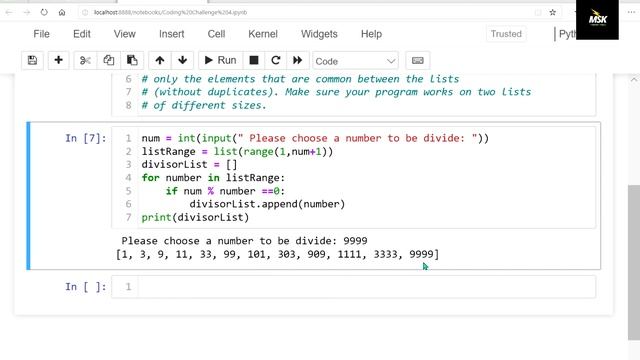
Task: Open the Kernel menu
Action: click(263, 34)
